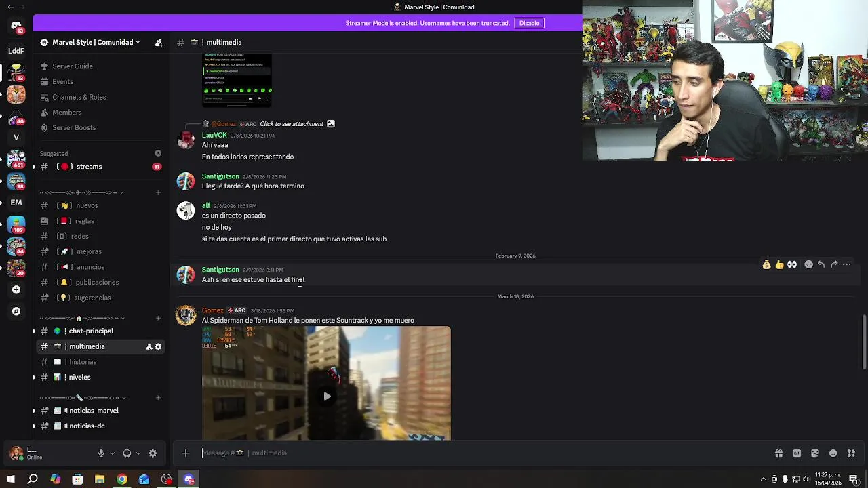This screenshot has height=488, width=868.
Task: Open apps launcher icon in message bar
Action: 851,453
